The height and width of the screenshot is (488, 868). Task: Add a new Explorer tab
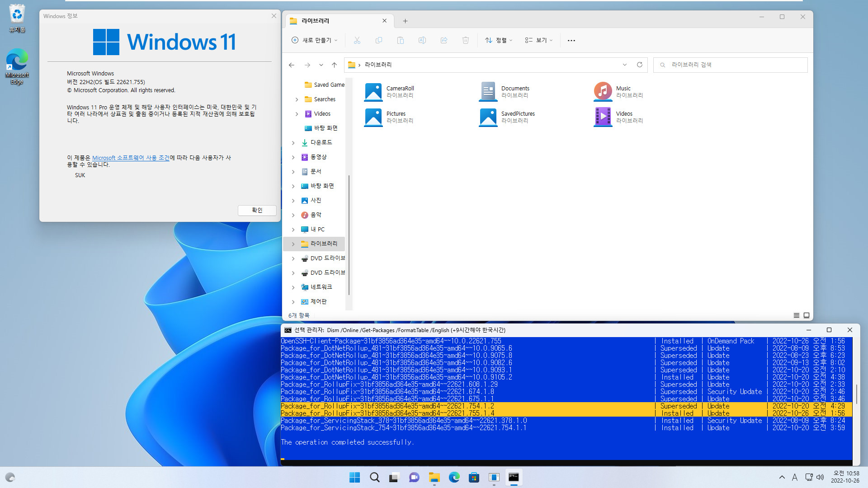(x=405, y=21)
